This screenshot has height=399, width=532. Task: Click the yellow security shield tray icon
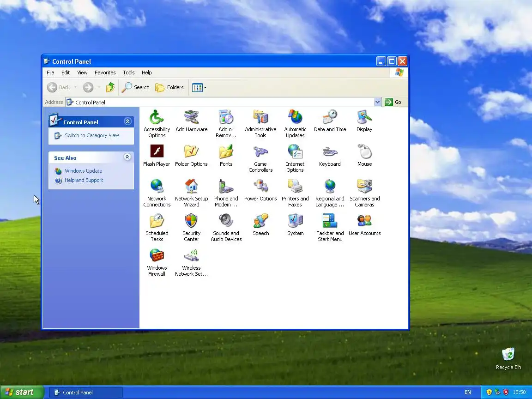click(x=489, y=392)
